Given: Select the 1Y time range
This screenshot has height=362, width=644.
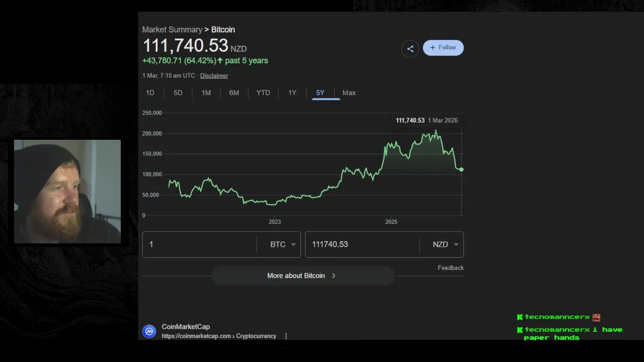Looking at the screenshot, I should (292, 93).
